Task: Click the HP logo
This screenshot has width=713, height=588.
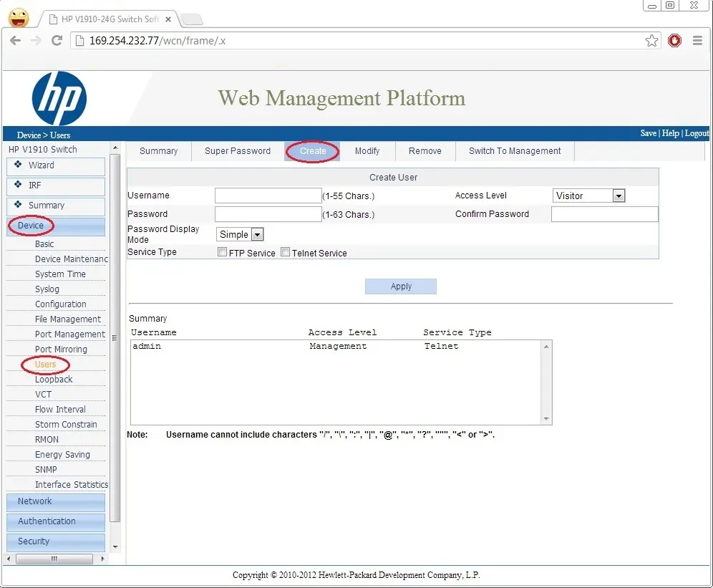Action: pos(59,98)
